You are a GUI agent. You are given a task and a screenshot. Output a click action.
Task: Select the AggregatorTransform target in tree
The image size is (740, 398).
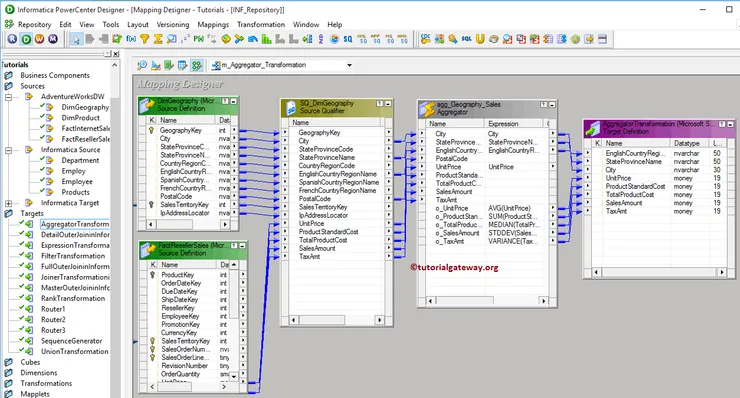point(75,224)
